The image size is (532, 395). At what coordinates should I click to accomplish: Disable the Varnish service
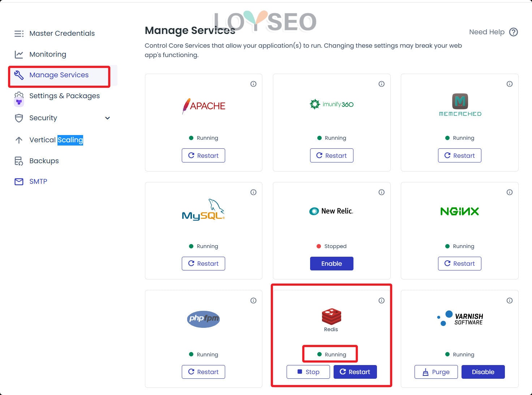point(483,372)
